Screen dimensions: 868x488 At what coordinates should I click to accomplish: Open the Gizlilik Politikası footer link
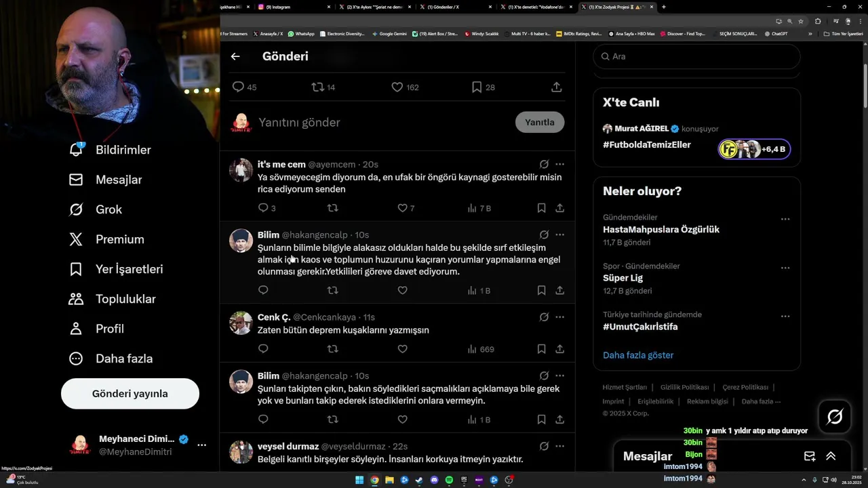pos(685,387)
